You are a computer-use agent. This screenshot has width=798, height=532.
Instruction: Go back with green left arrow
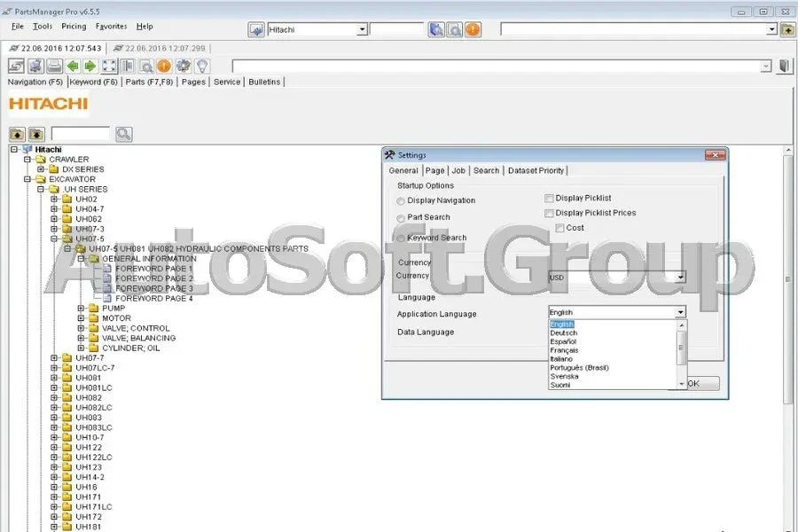(x=73, y=66)
